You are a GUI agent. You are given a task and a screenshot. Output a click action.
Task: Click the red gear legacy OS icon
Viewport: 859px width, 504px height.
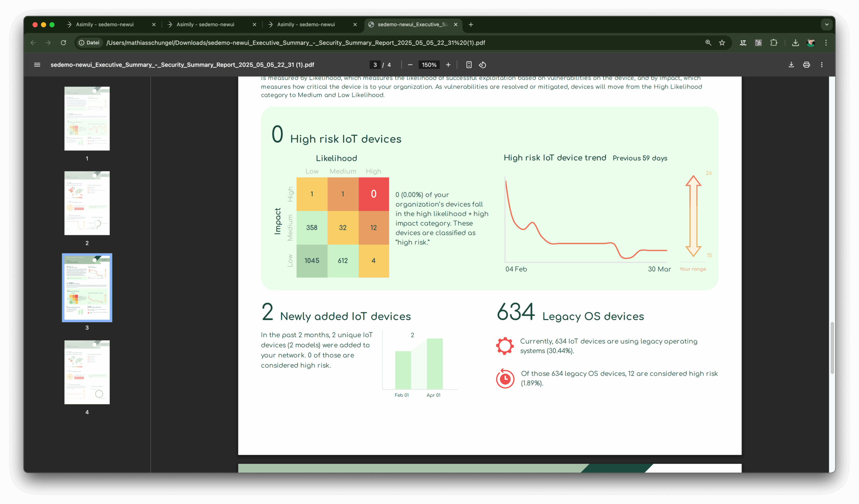pos(505,346)
